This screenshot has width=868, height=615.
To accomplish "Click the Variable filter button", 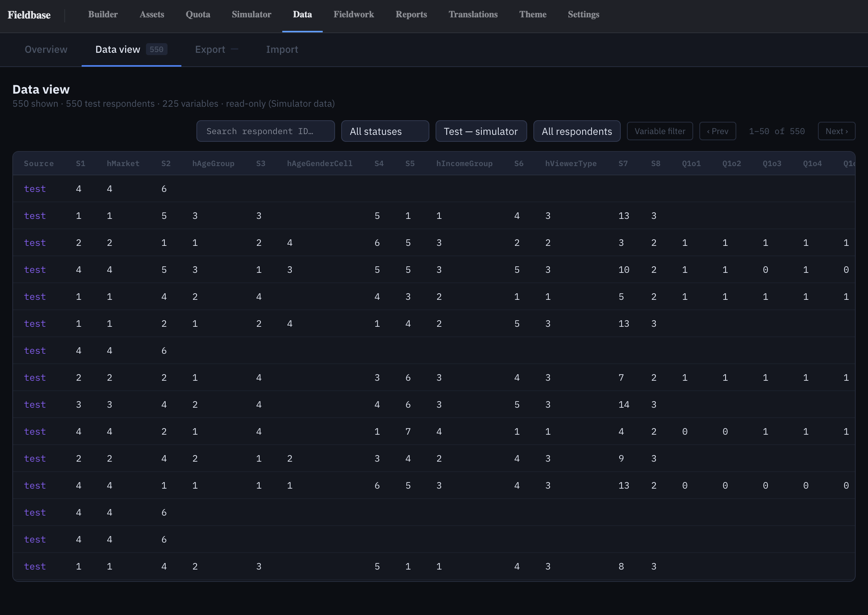I will point(660,131).
